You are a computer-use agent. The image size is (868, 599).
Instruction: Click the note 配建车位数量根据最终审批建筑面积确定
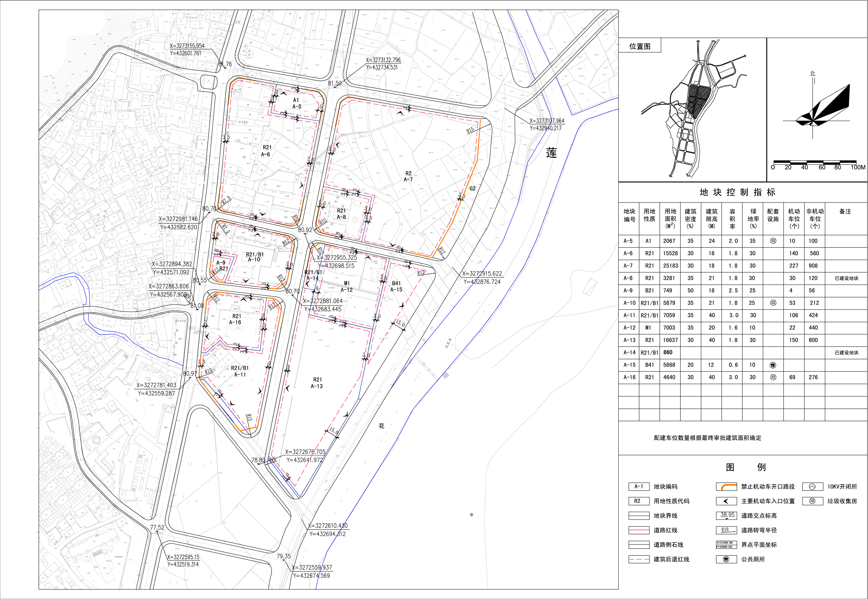pyautogui.click(x=708, y=438)
